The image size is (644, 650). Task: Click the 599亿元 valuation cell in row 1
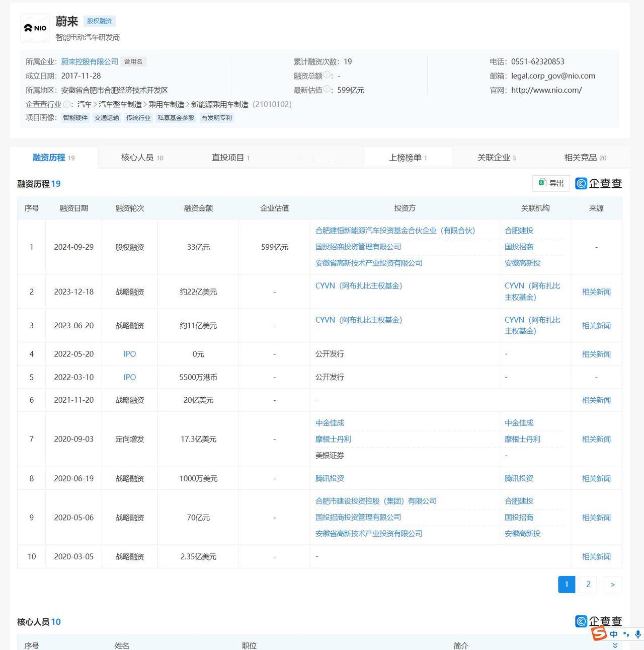[275, 247]
